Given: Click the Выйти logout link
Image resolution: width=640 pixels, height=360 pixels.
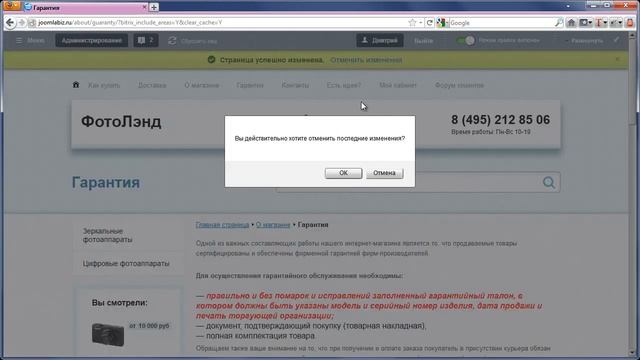Looking at the screenshot, I should tap(423, 41).
